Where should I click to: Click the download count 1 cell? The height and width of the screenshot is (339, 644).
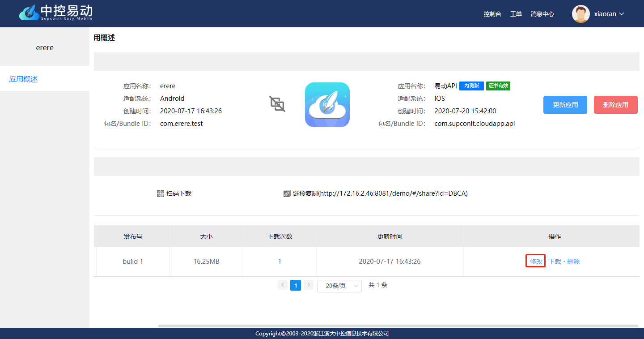point(280,262)
